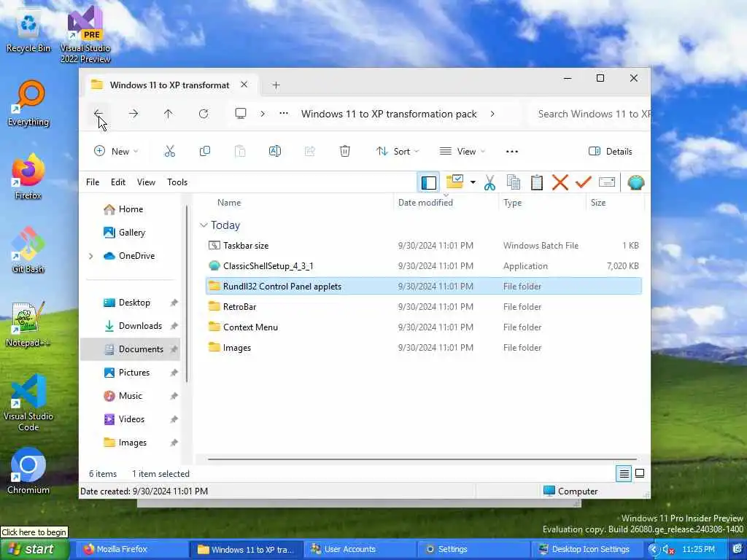Select the Everything desktop shortcut
Viewport: 747px width, 560px height.
pyautogui.click(x=28, y=104)
